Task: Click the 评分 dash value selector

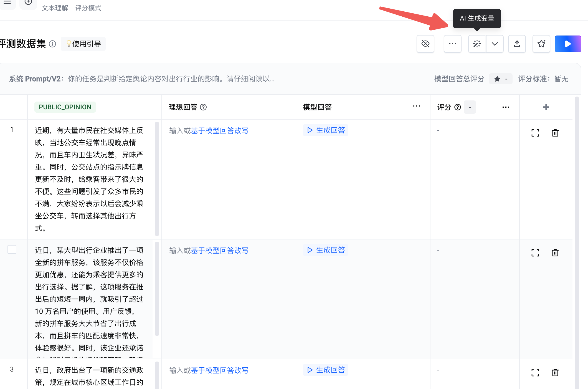Action: click(x=470, y=107)
